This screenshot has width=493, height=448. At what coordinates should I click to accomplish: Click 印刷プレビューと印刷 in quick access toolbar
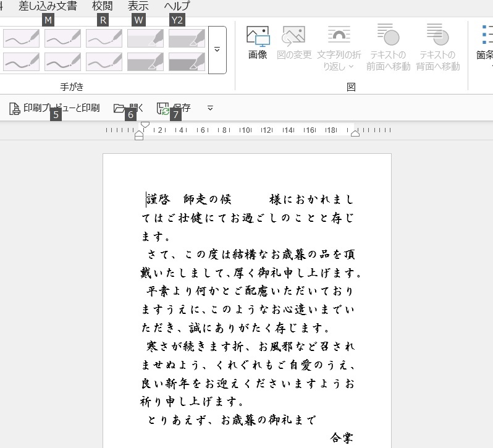pos(54,108)
